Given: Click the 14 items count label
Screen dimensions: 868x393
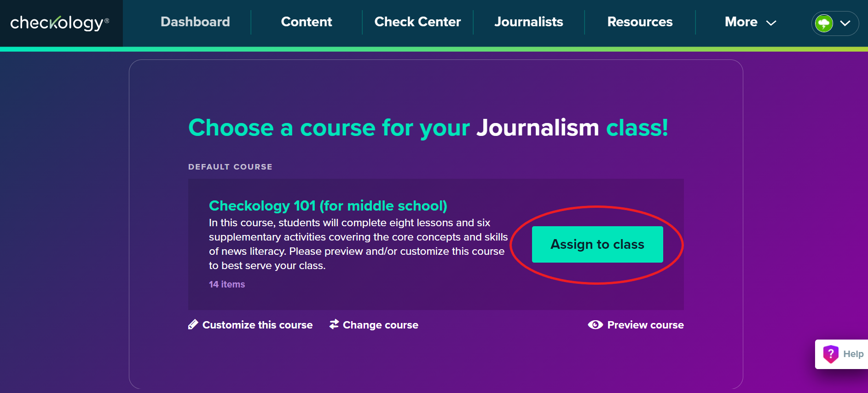Looking at the screenshot, I should pyautogui.click(x=227, y=284).
